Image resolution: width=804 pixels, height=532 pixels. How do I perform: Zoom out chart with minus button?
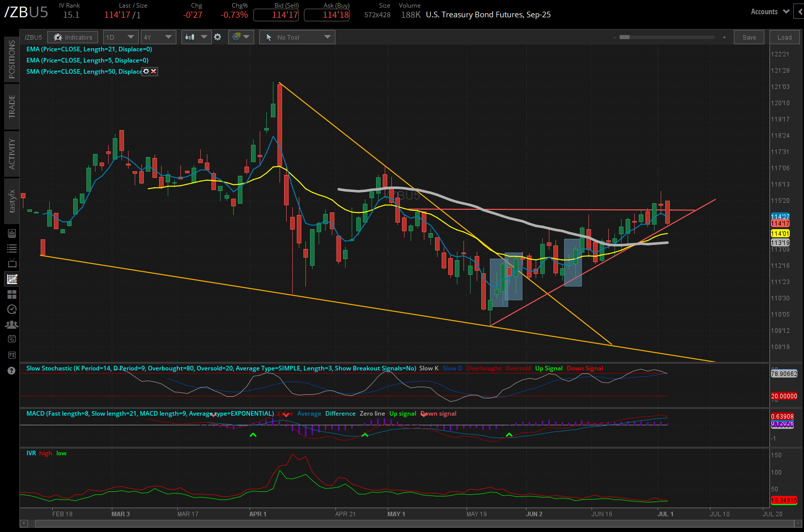pyautogui.click(x=614, y=38)
